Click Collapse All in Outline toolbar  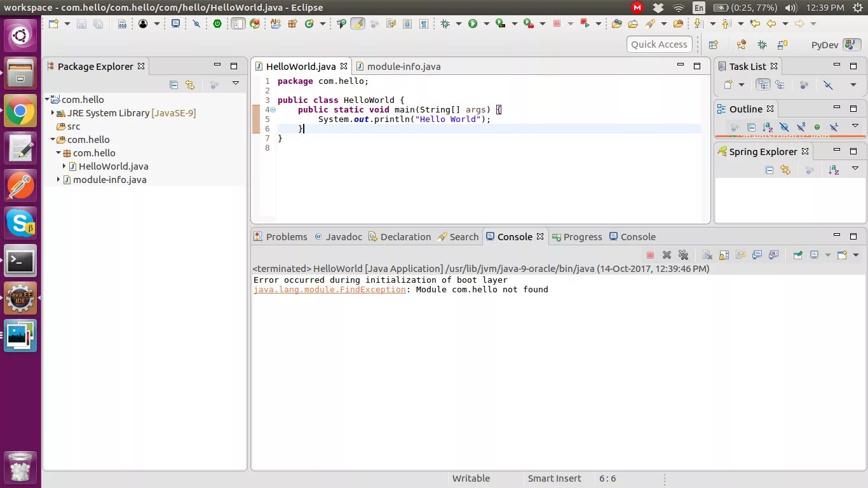pos(751,127)
